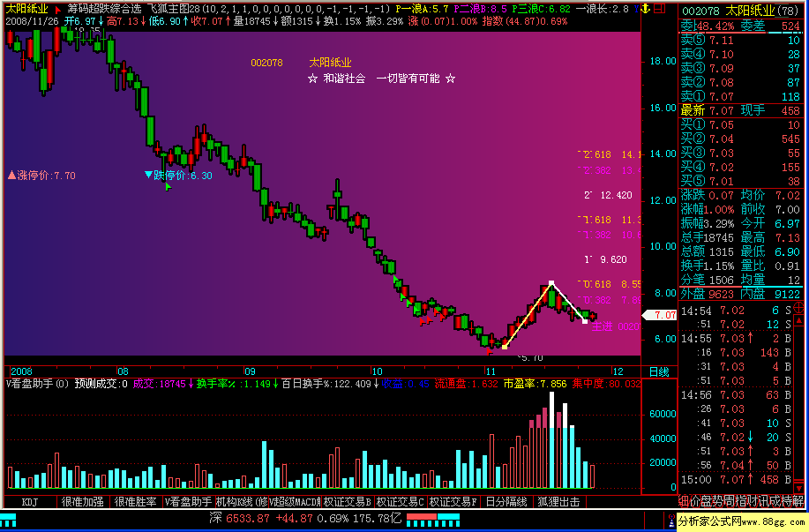Click the scroll-down arrow of the tick list
The image size is (809, 532).
[x=798, y=488]
